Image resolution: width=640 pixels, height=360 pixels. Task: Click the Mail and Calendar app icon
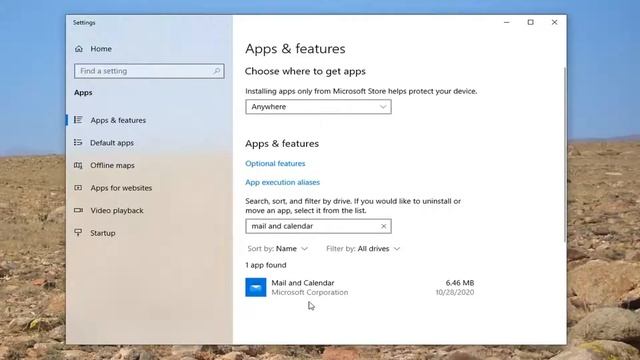pos(256,287)
